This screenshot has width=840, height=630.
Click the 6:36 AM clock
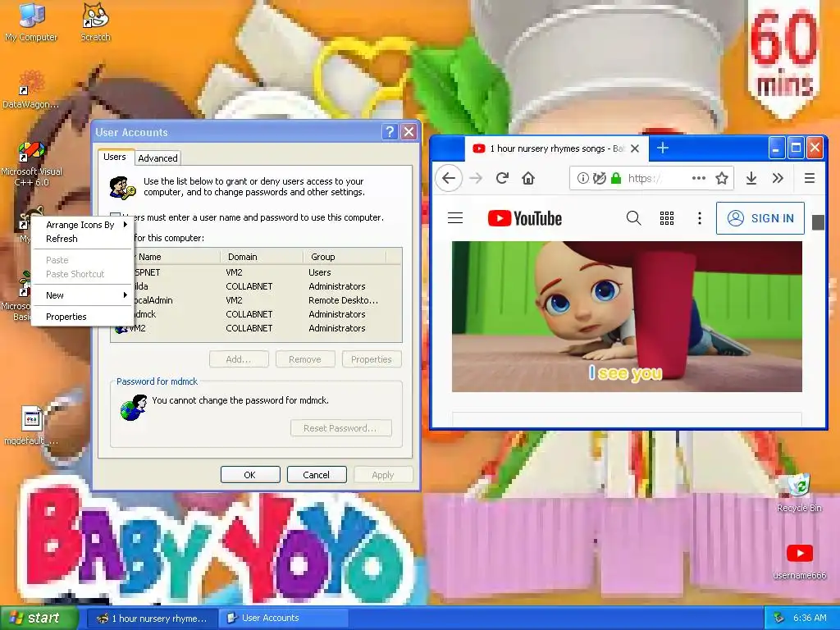tap(810, 619)
